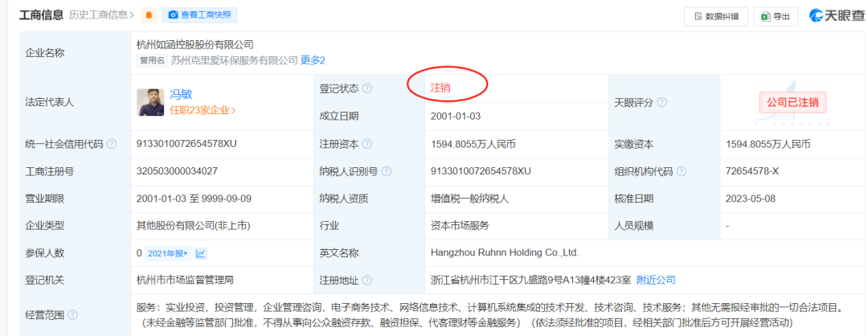Click help icon beside 注册资本

(x=366, y=144)
